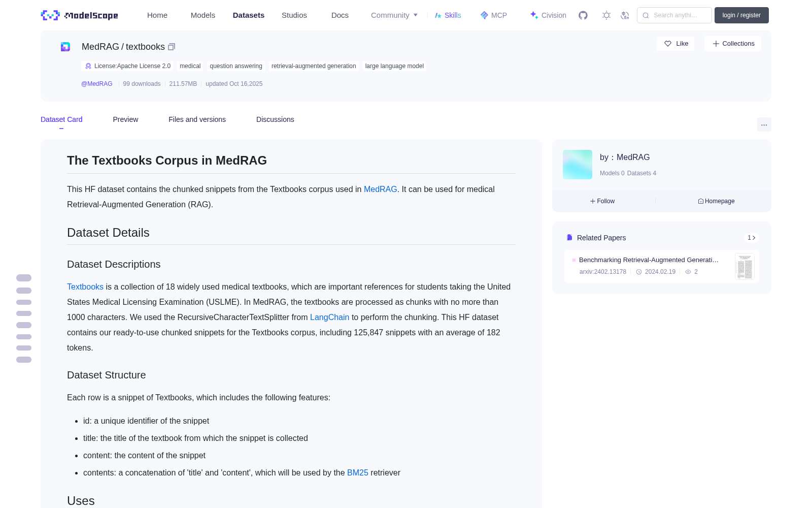Copy the dataset name with copy icon
The height and width of the screenshot is (508, 812).
(172, 47)
